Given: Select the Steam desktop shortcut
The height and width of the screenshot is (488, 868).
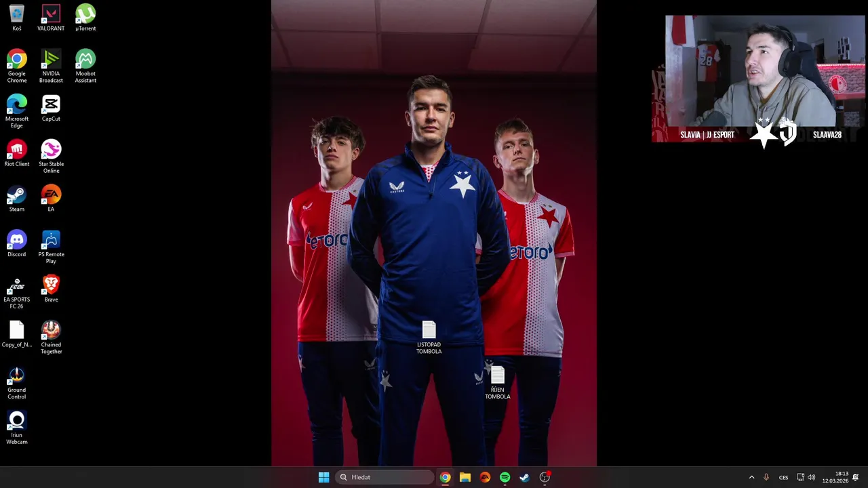Looking at the screenshot, I should point(17,199).
